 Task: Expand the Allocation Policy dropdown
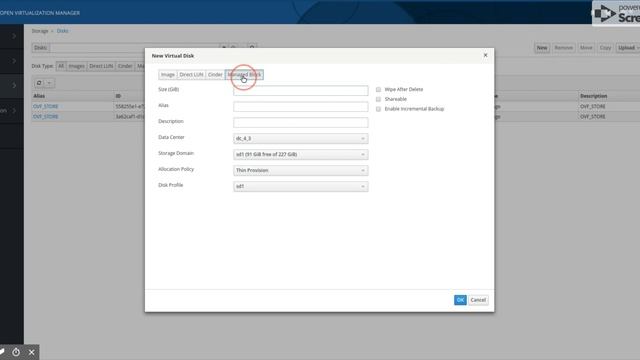point(300,170)
